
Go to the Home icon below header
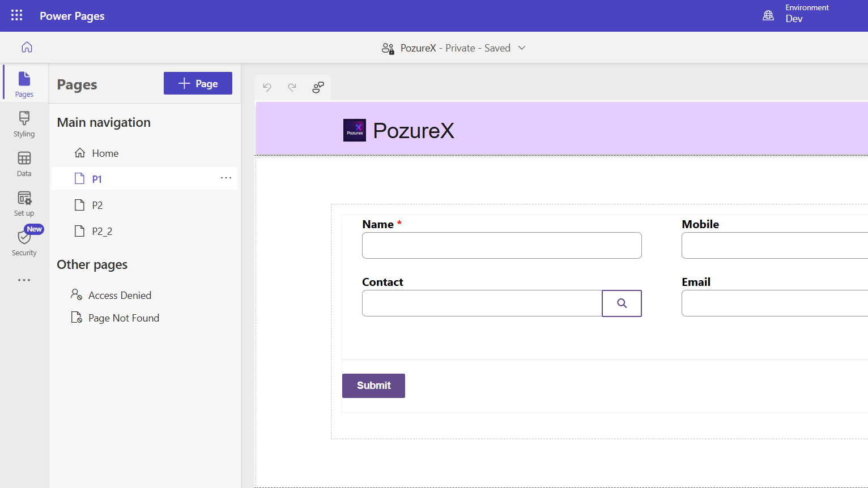pyautogui.click(x=27, y=47)
